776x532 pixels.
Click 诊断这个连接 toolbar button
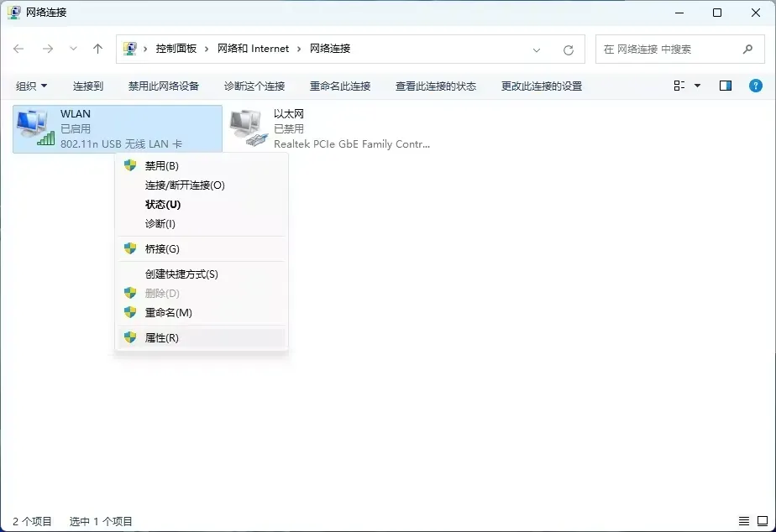click(x=254, y=86)
